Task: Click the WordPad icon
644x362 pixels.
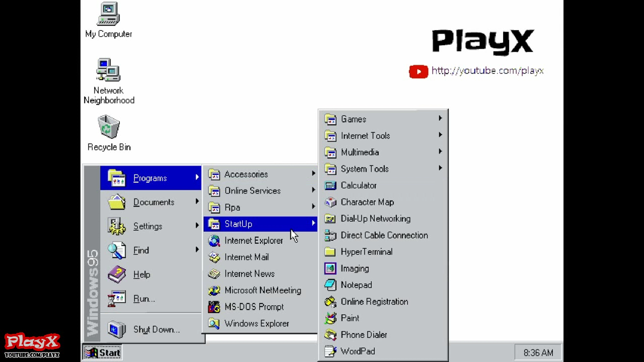Action: point(330,351)
